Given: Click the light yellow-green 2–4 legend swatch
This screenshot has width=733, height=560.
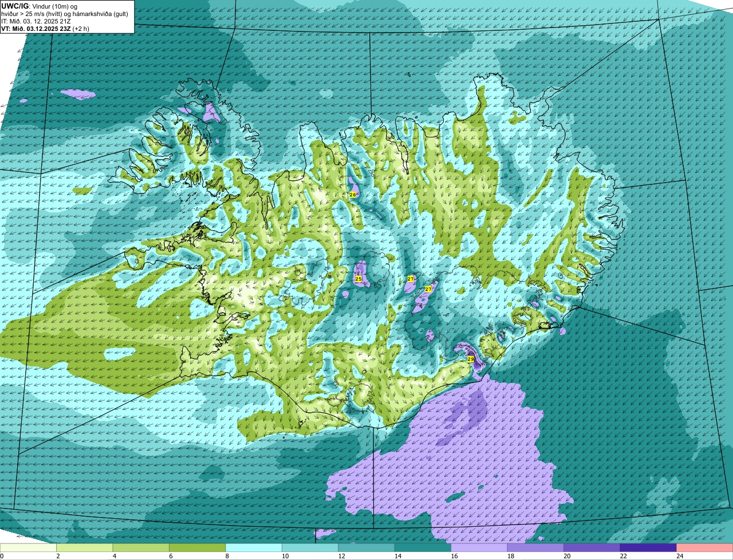Looking at the screenshot, I should pos(85,548).
